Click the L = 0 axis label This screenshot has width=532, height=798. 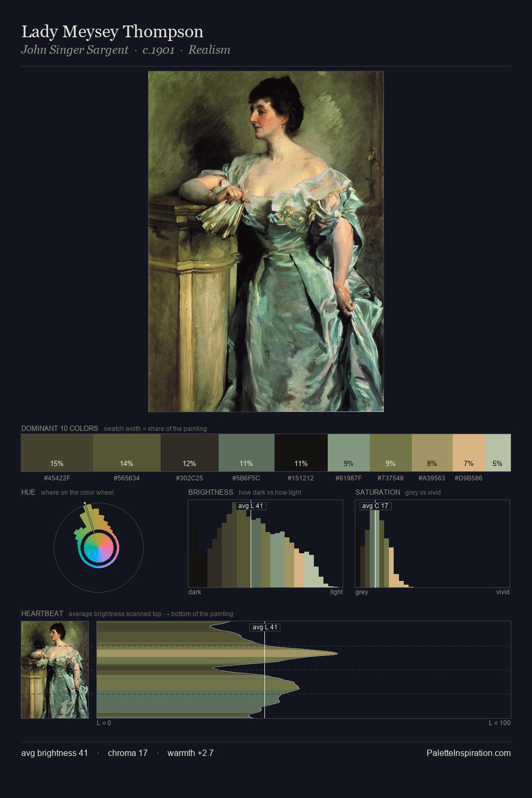tap(104, 723)
